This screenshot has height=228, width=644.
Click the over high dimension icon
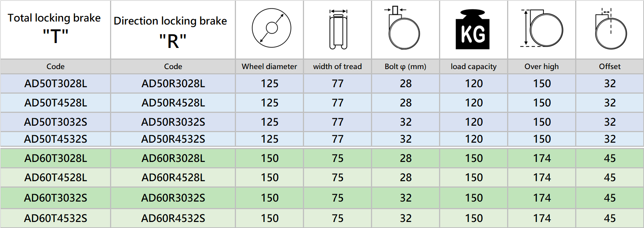pos(542,28)
